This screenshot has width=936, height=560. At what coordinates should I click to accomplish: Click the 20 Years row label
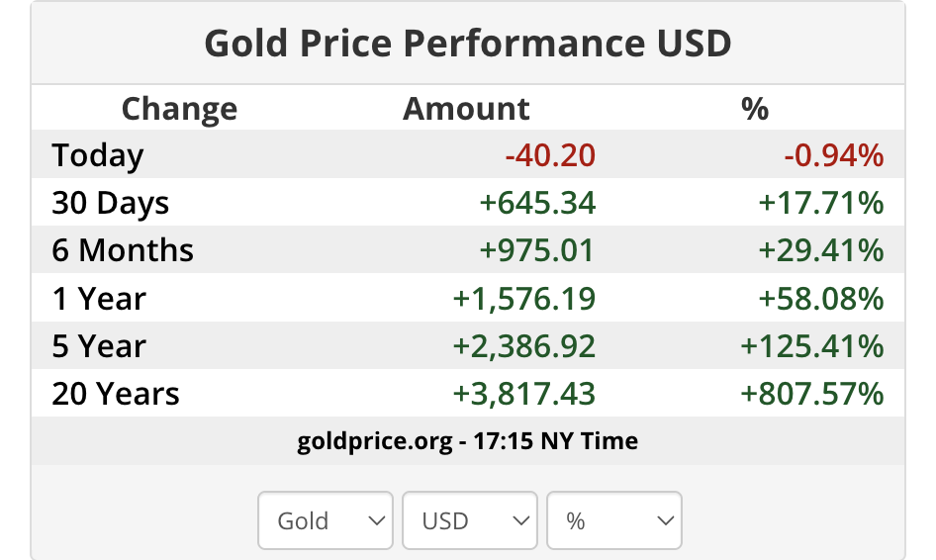pyautogui.click(x=116, y=394)
